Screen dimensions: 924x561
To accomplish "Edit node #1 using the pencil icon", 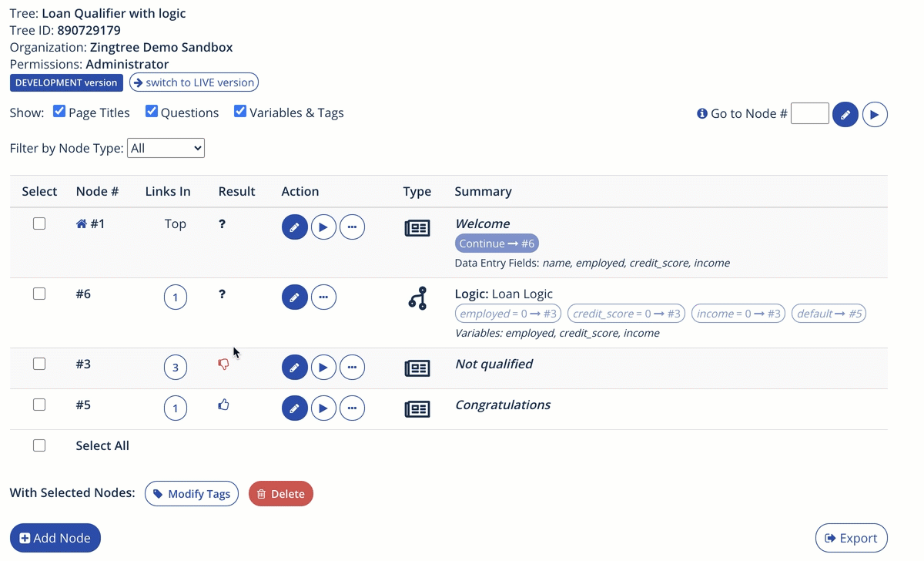I will point(295,227).
